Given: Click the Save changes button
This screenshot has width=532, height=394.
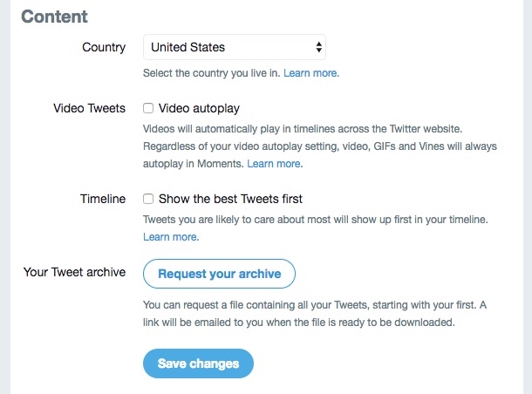Looking at the screenshot, I should pos(198,363).
